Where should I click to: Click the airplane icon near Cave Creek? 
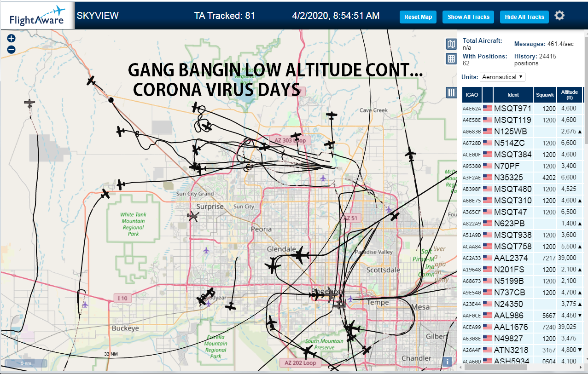332,115
